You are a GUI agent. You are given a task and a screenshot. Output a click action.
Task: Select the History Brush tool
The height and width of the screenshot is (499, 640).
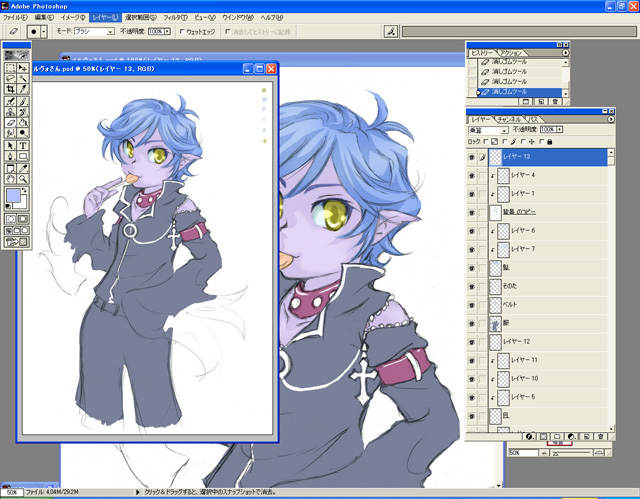click(x=23, y=112)
